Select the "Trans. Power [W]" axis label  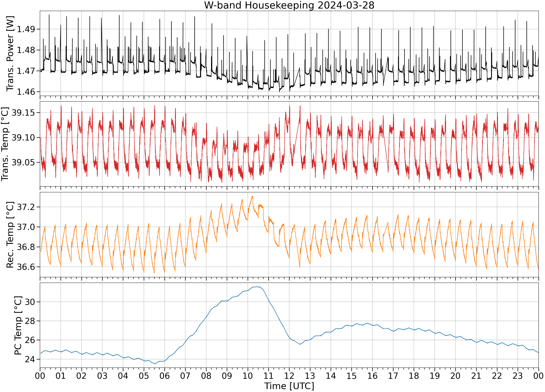coord(10,54)
